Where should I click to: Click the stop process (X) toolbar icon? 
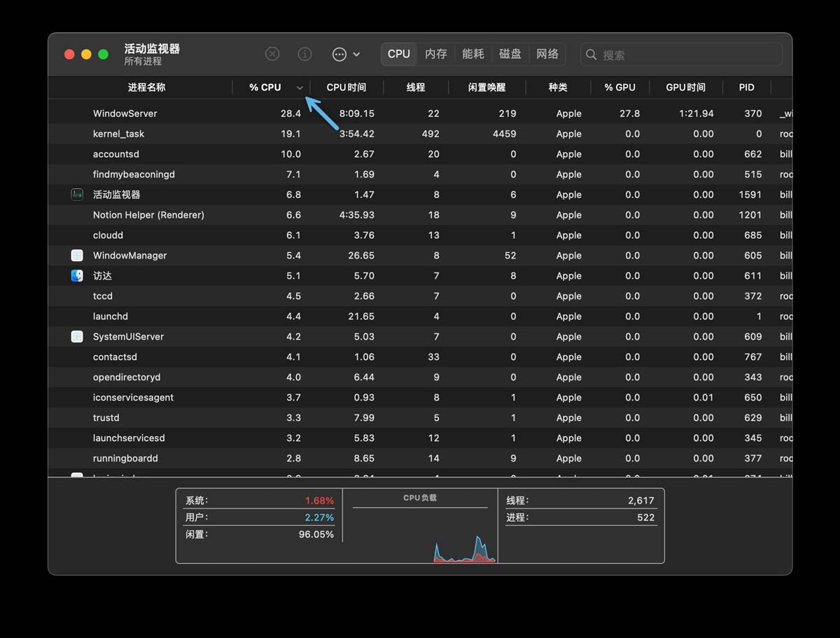[x=272, y=54]
